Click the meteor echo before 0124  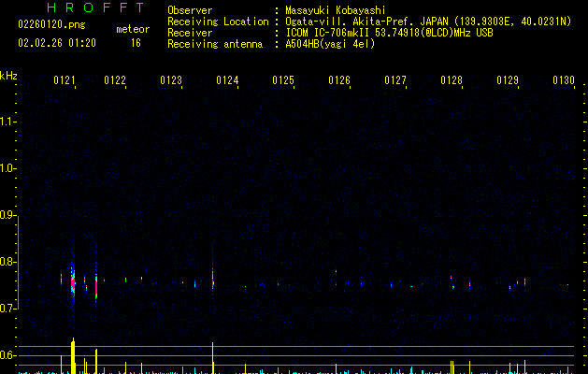[x=212, y=279]
